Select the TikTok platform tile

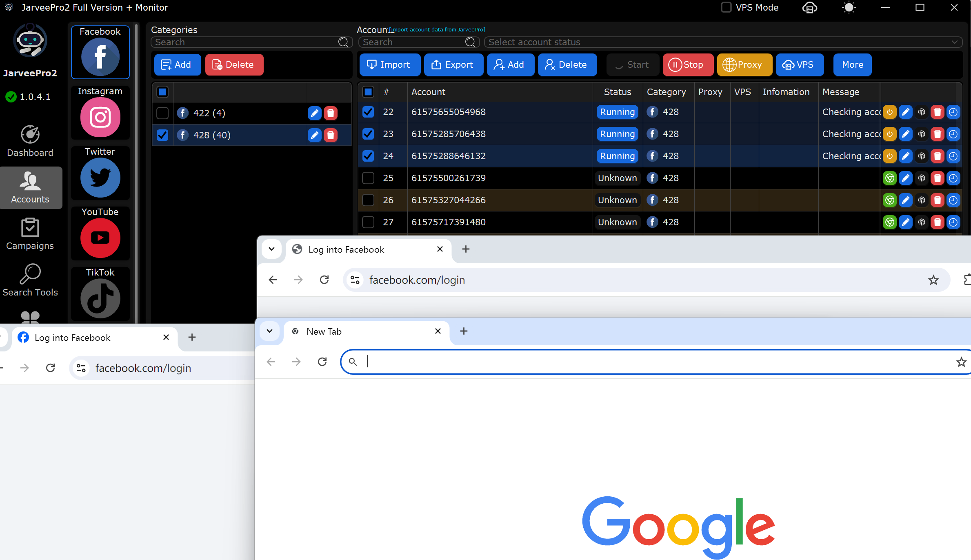tap(100, 293)
